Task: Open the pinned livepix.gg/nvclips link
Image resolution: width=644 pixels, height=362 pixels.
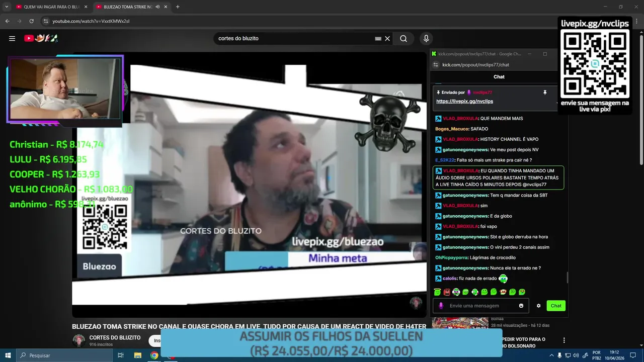Action: pos(464,101)
